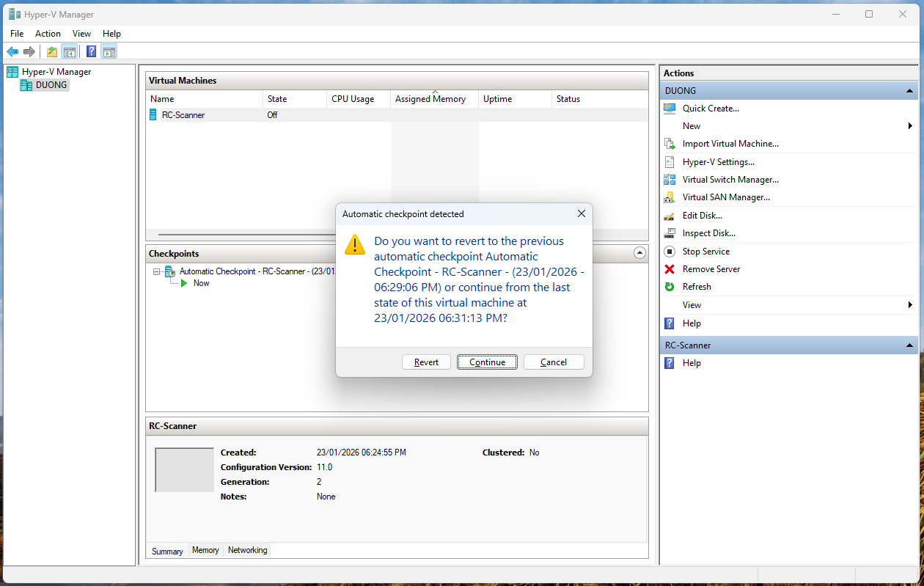Click the Cancel button in dialog
Image resolution: width=924 pixels, height=586 pixels.
point(554,362)
